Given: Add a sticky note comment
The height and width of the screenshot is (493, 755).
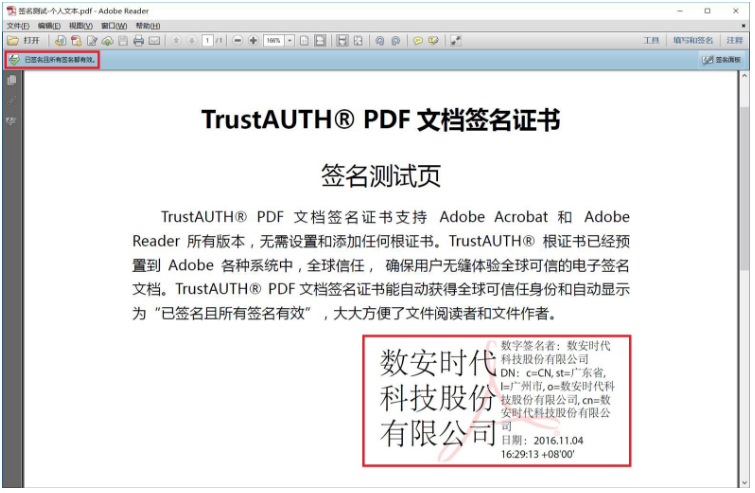Looking at the screenshot, I should pyautogui.click(x=418, y=41).
